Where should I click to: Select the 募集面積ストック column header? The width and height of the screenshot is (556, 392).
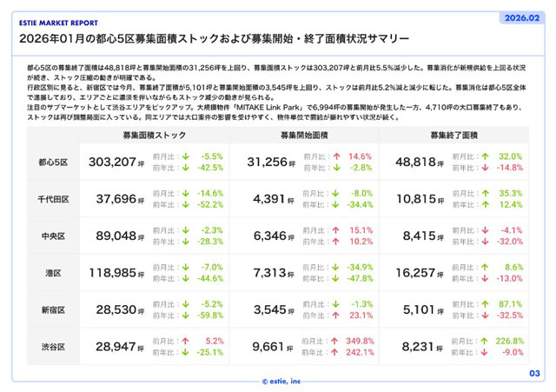tap(155, 136)
